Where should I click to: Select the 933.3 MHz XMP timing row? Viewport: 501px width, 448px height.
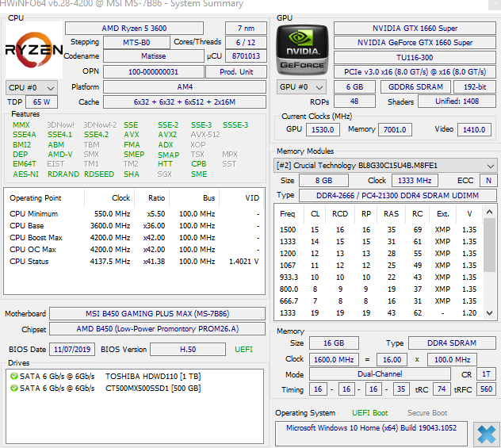(379, 278)
